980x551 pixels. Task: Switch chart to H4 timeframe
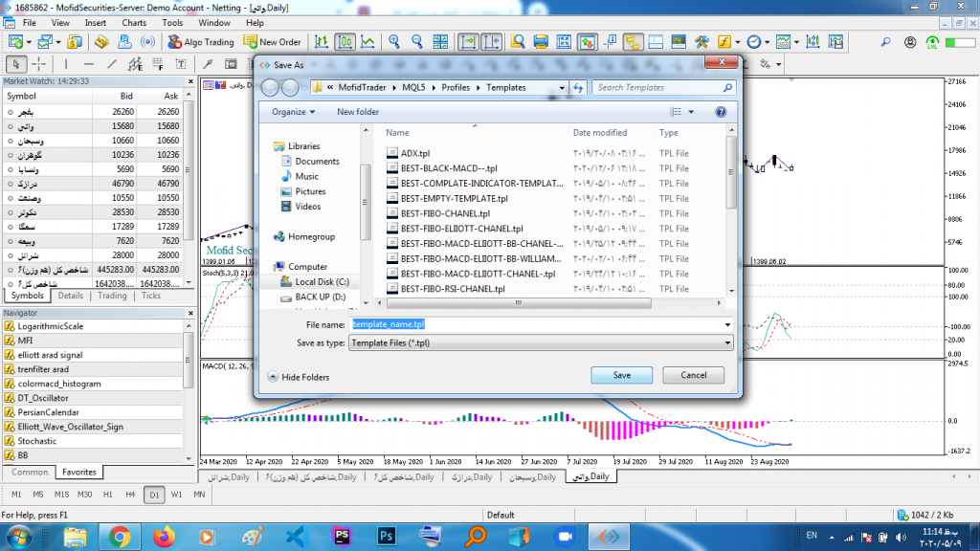point(129,495)
